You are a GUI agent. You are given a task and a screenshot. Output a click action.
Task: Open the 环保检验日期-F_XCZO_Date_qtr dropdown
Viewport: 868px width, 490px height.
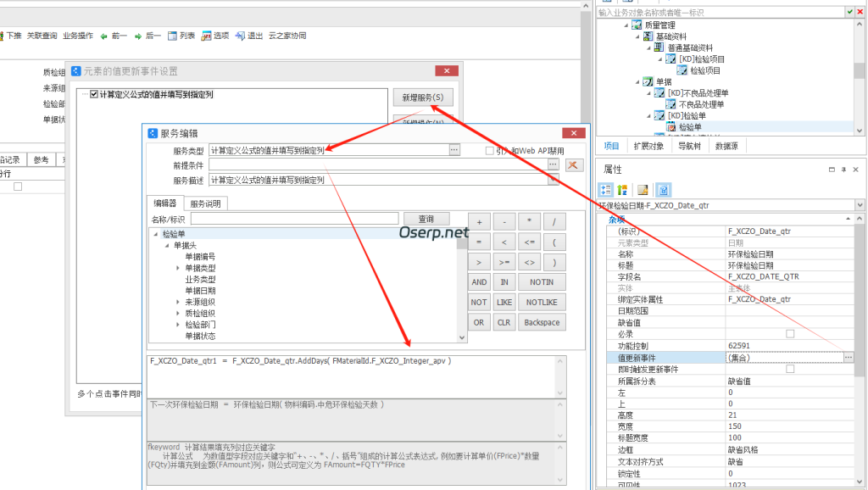click(859, 203)
